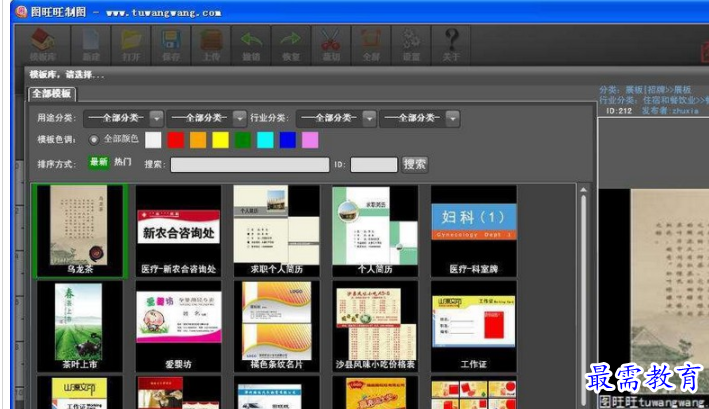Click the 模板库，请选择... dialog title
The height and width of the screenshot is (409, 709).
[67, 75]
